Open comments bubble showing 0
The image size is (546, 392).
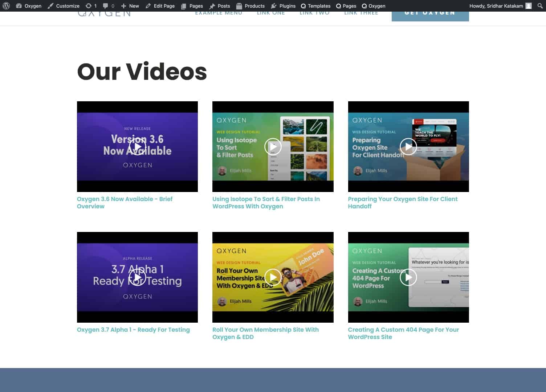(109, 6)
